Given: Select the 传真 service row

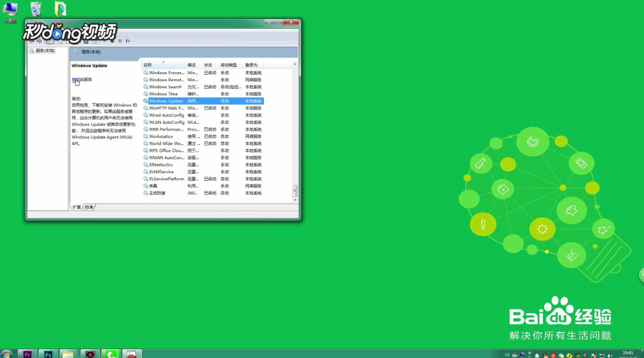Looking at the screenshot, I should coord(203,186).
